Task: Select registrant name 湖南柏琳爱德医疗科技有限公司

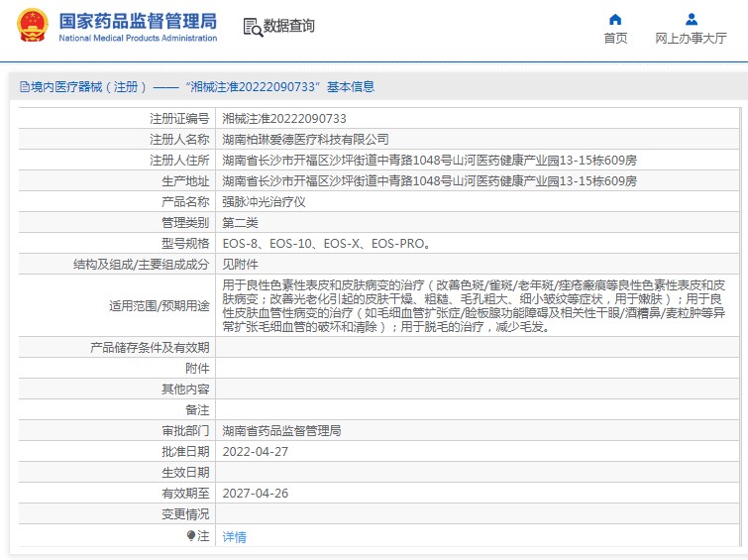Action: pyautogui.click(x=305, y=140)
